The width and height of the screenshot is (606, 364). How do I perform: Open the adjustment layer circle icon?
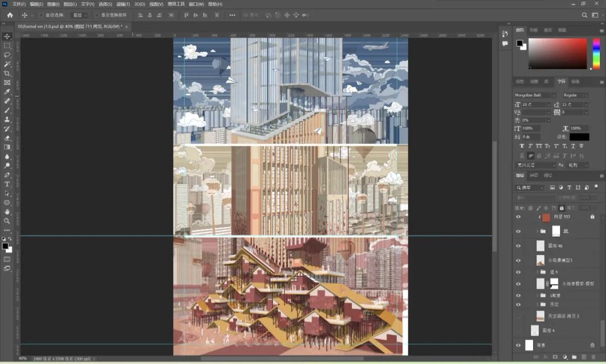564,357
